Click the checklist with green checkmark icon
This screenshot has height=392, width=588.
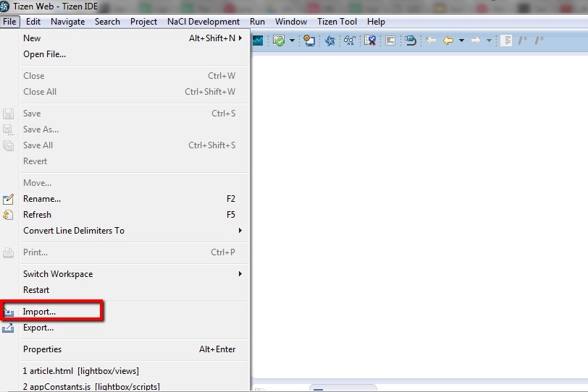[279, 41]
